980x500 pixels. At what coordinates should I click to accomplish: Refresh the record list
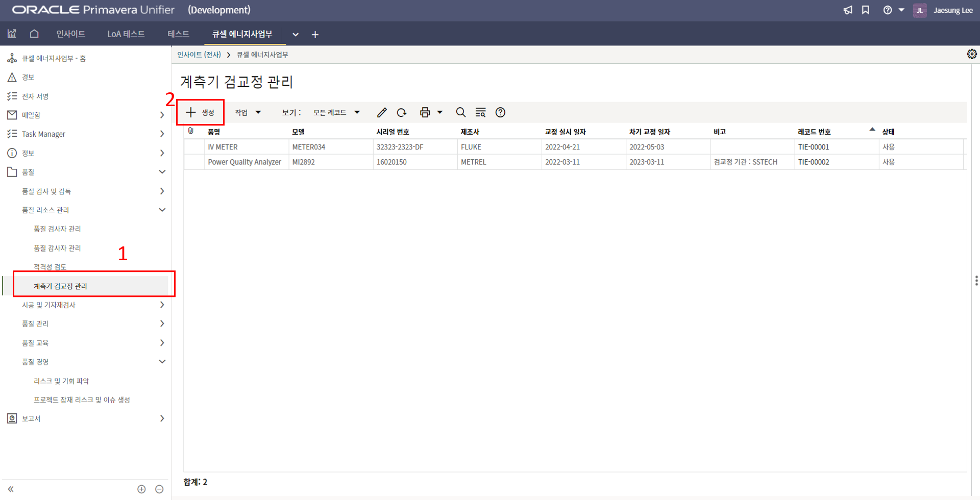point(402,113)
